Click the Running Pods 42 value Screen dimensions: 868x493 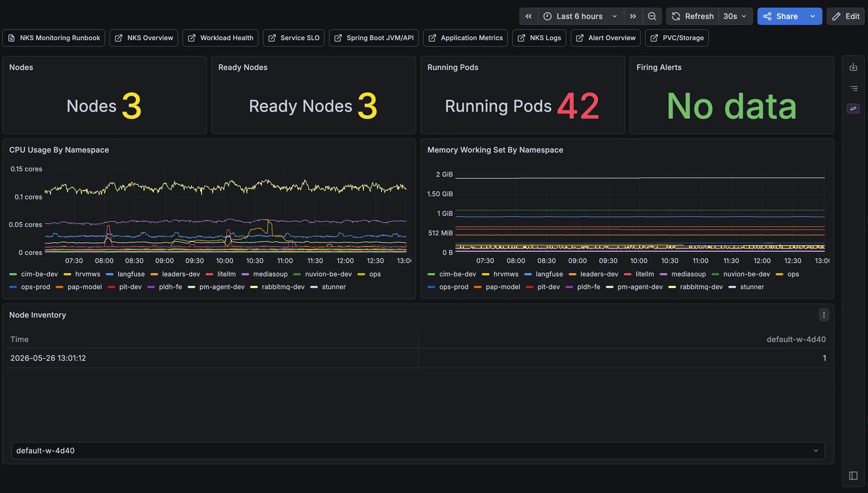[x=578, y=106]
